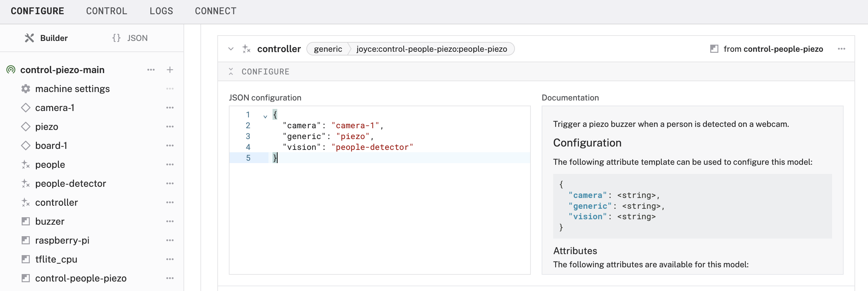868x291 pixels.
Task: Open the LOGS tab
Action: 161,11
